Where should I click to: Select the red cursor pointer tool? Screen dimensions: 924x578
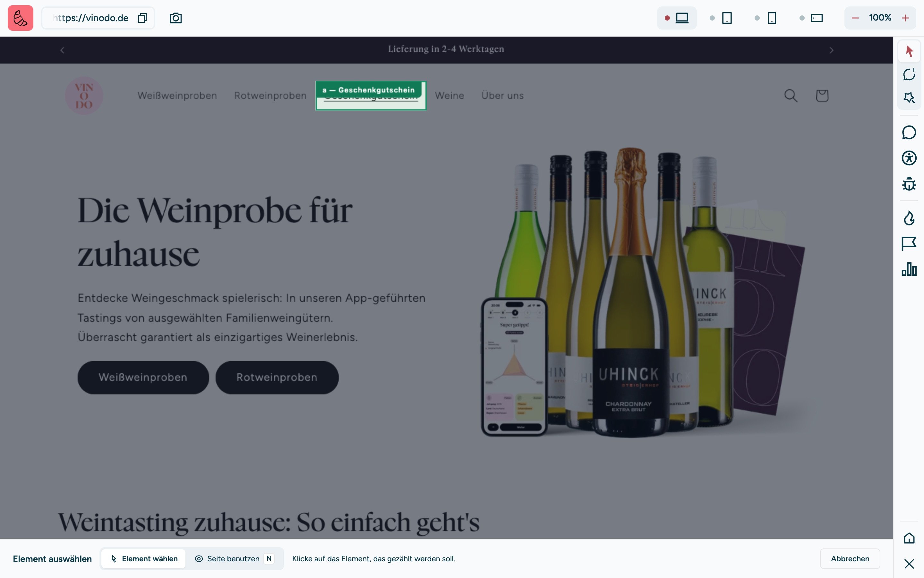(x=909, y=51)
